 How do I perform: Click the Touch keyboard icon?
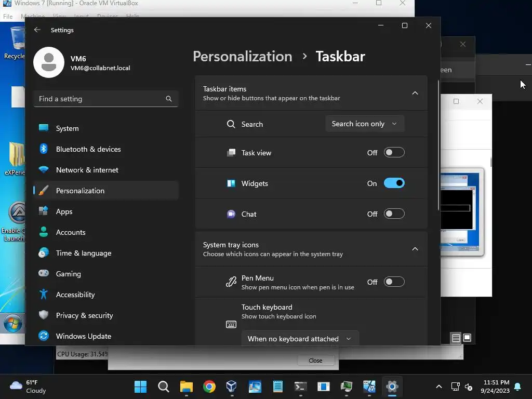(x=231, y=324)
